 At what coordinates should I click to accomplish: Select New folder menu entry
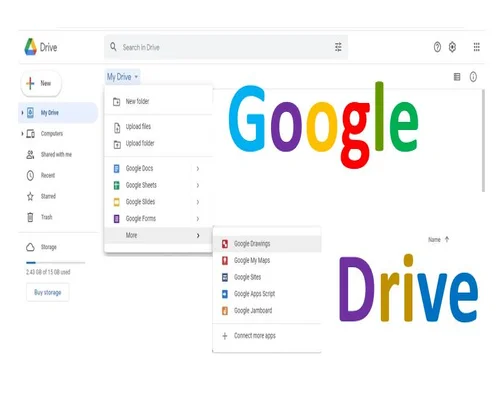tap(158, 102)
